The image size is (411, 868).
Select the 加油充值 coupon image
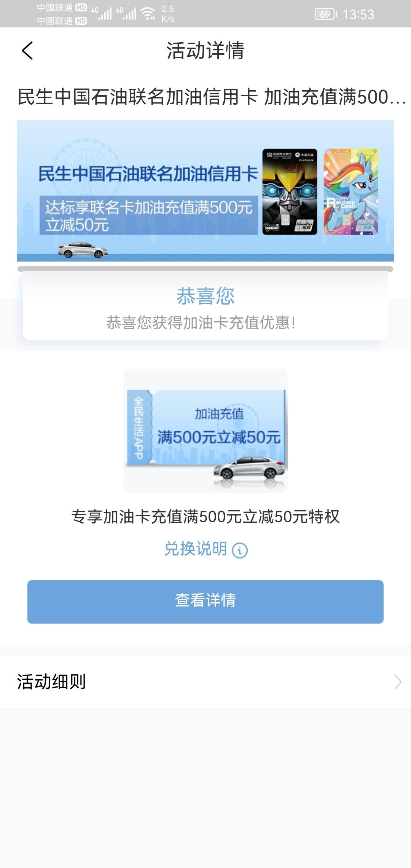tap(205, 431)
